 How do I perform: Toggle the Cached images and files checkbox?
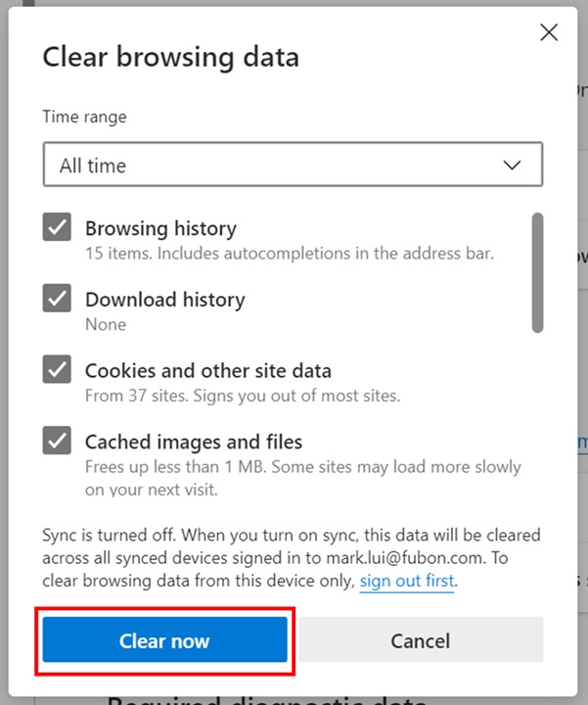point(57,442)
